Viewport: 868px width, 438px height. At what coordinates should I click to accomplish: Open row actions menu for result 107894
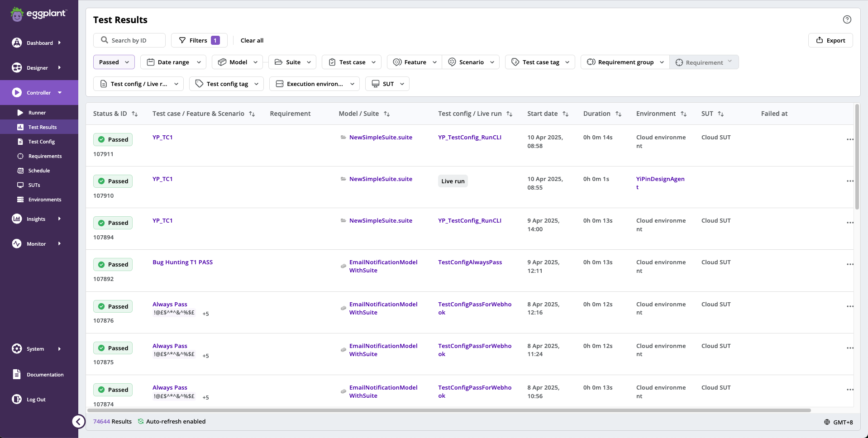(850, 223)
